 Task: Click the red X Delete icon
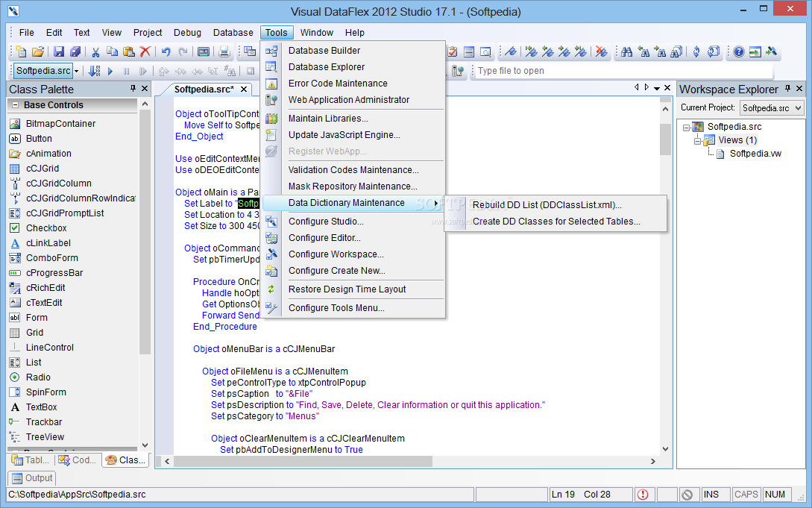coord(145,51)
